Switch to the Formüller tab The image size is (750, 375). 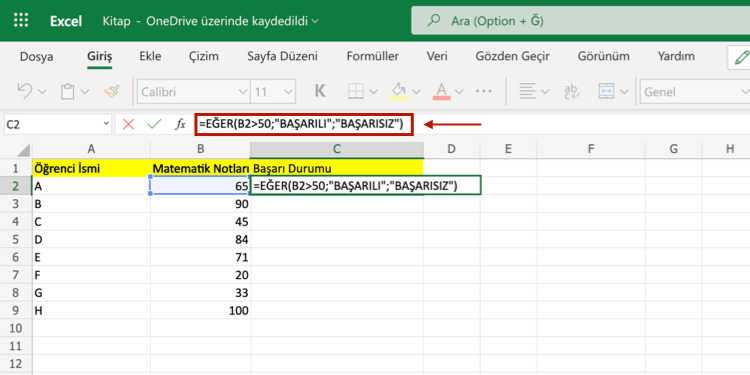tap(373, 56)
